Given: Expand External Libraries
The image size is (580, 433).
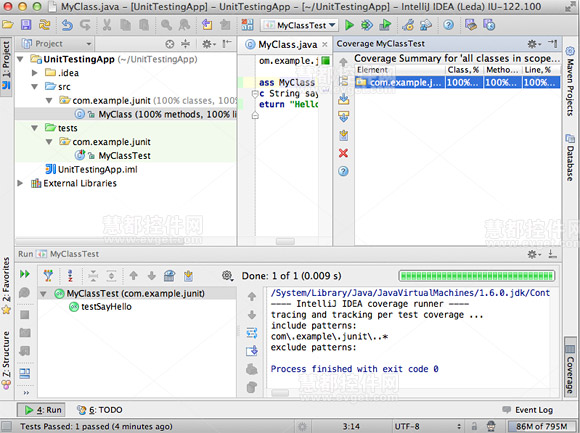Looking at the screenshot, I should pos(20,183).
